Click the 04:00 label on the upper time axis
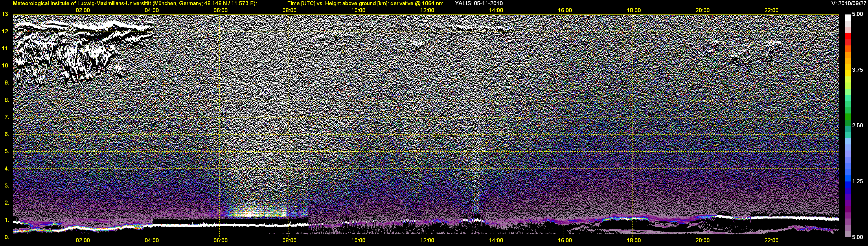The image size is (868, 246). point(152,10)
